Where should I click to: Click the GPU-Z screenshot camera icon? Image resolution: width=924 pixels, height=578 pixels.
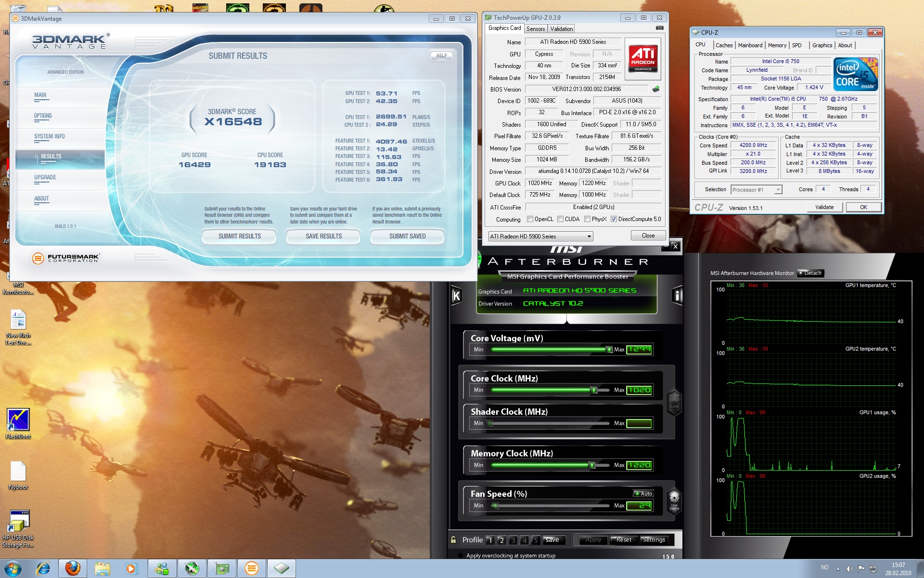[x=660, y=28]
